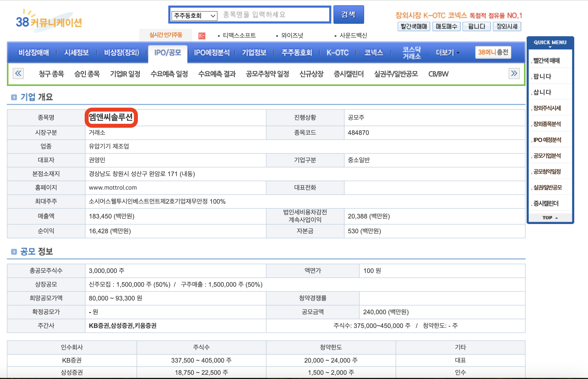Click 장외종목분석 in the quick menu
Viewport: 588px width, 379px height.
547,124
